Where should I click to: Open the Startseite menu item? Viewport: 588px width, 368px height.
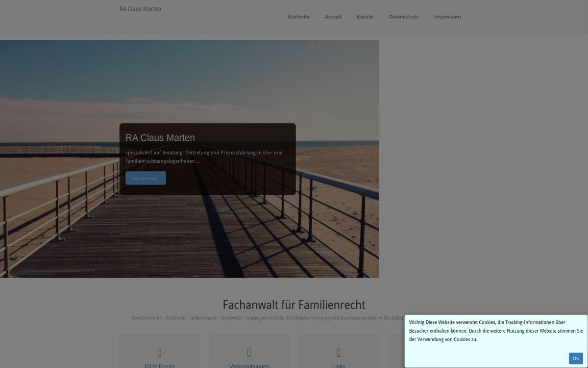pos(298,16)
